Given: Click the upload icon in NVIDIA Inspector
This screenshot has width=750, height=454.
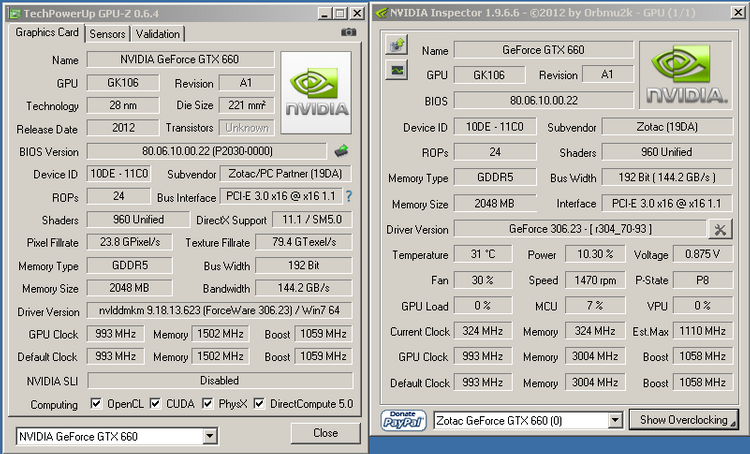Looking at the screenshot, I should pos(397,46).
